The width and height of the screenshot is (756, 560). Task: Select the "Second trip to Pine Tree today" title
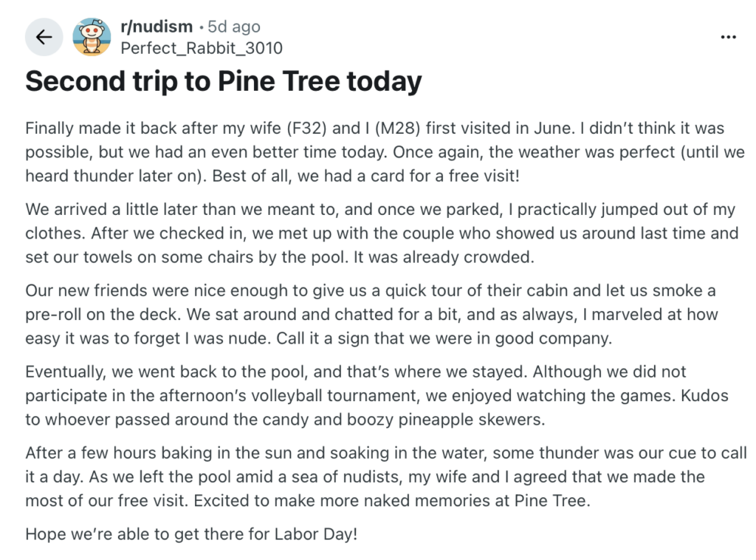(223, 81)
